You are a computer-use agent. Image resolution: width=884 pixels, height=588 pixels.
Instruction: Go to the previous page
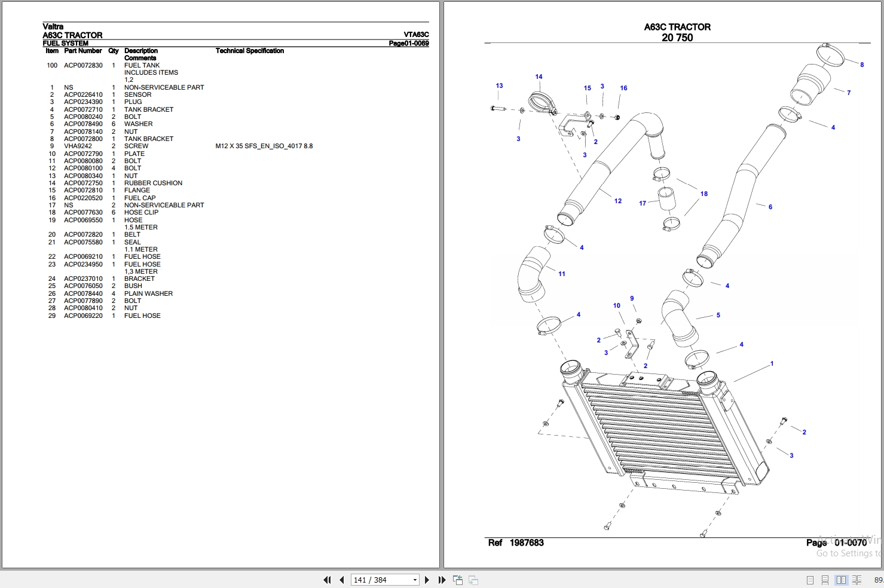[341, 580]
